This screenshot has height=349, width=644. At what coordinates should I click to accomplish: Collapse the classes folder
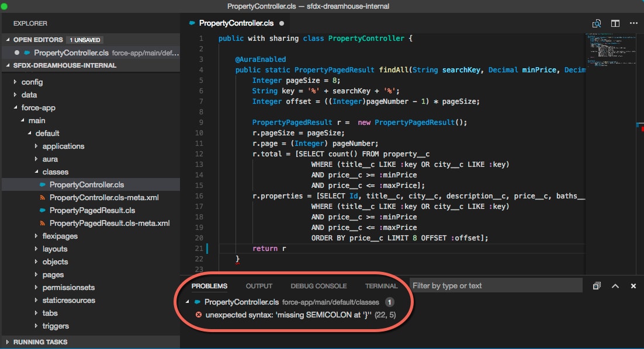click(36, 172)
